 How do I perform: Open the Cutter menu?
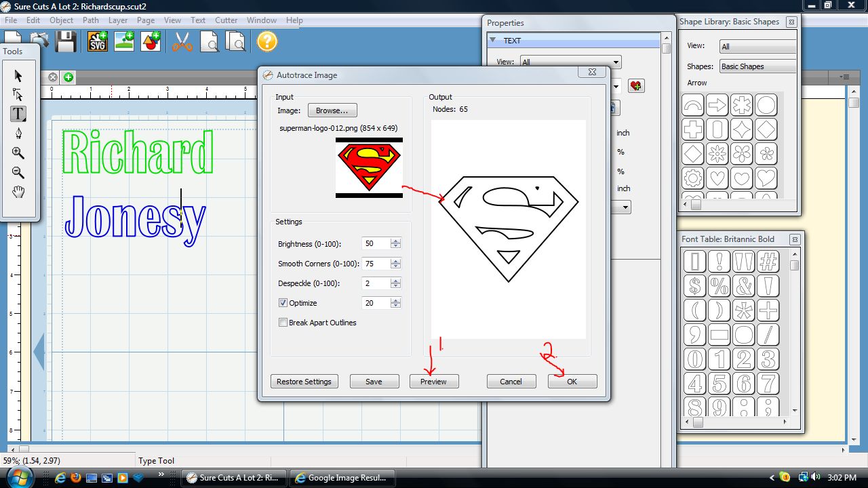(x=226, y=20)
